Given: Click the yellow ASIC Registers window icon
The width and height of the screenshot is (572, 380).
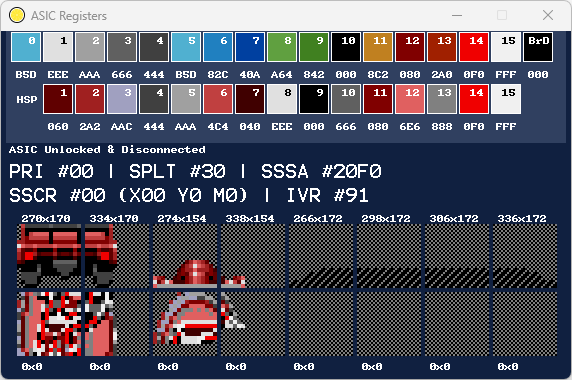Looking at the screenshot, I should [17, 15].
